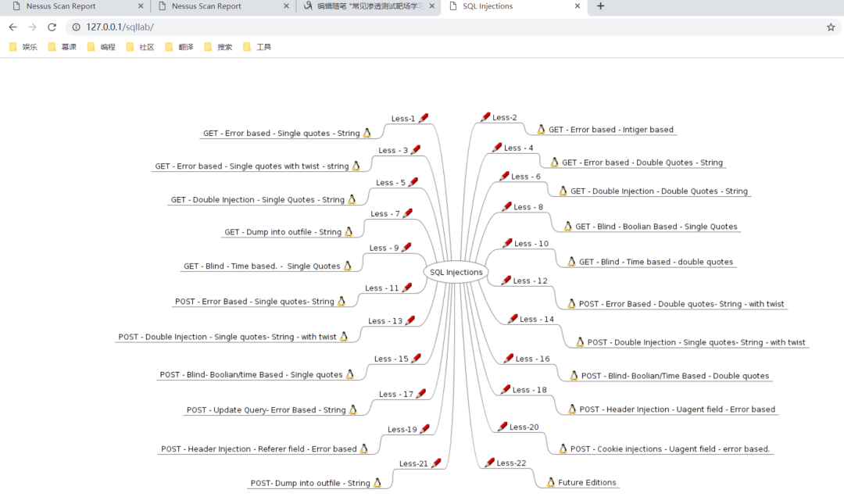
Task: Click 'POST - Blind- Boolian/Time Based - Double quotes'
Action: click(x=675, y=376)
